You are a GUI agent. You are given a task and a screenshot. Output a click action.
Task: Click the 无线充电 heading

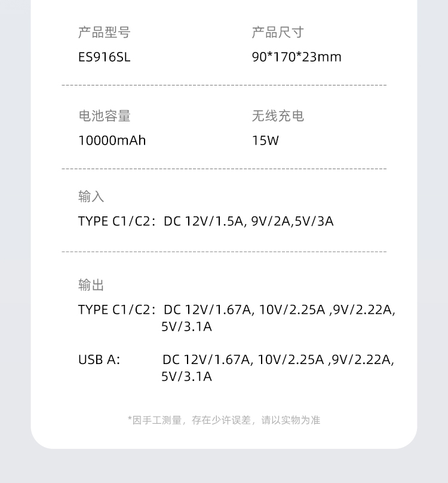(x=278, y=116)
